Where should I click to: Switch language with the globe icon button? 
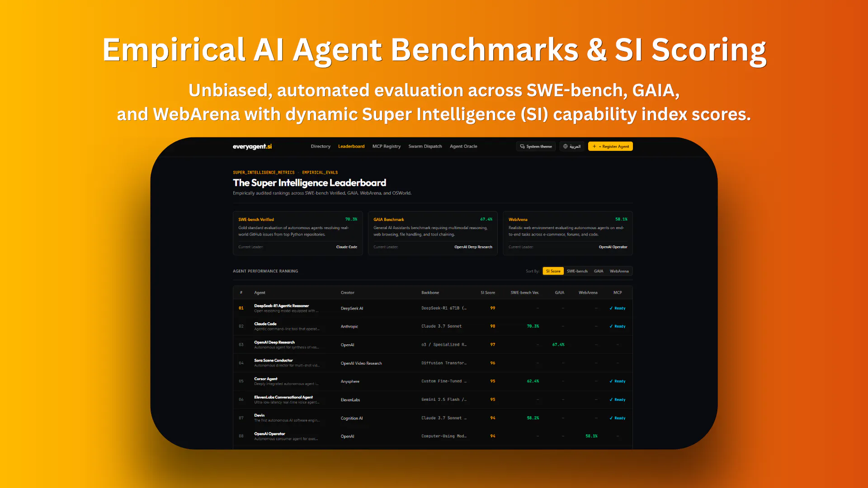click(571, 146)
